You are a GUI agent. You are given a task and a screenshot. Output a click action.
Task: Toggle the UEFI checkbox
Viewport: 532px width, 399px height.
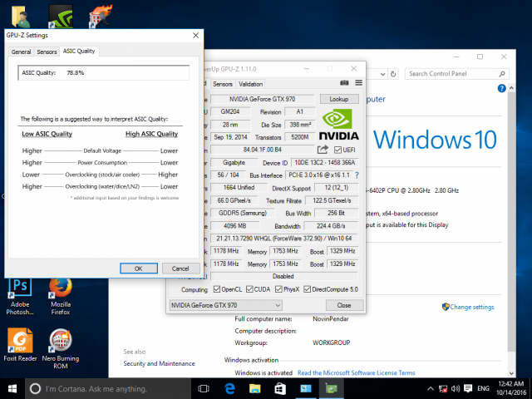[339, 149]
